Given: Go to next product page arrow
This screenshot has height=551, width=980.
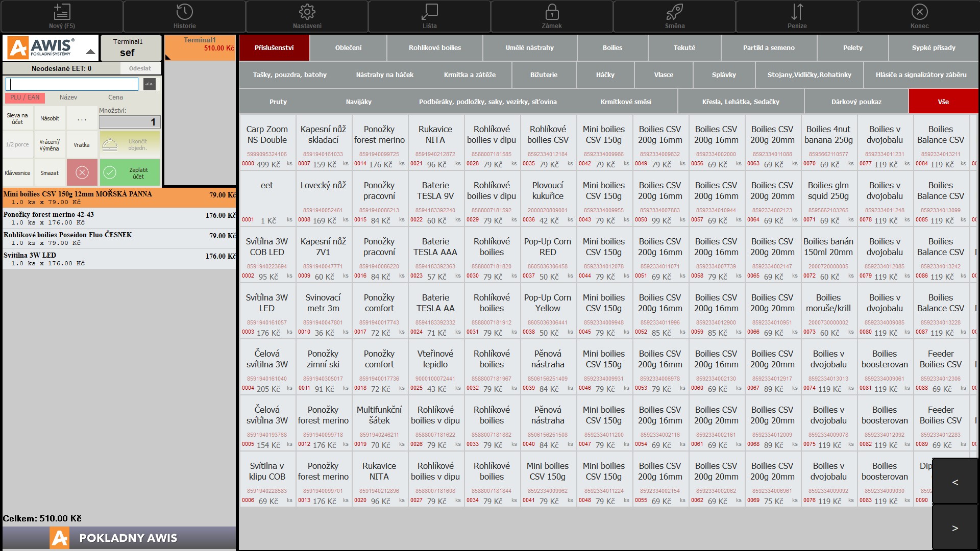Looking at the screenshot, I should point(954,528).
